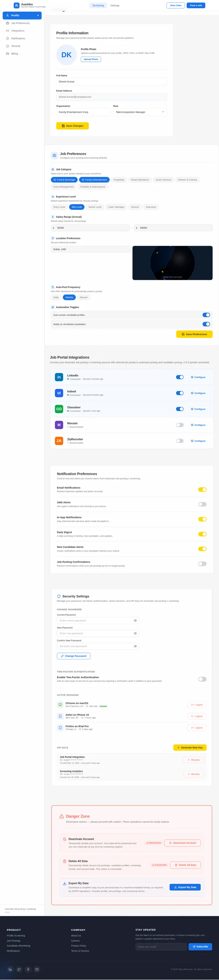
Task: Select Security in sidebar
Action: tap(22, 46)
